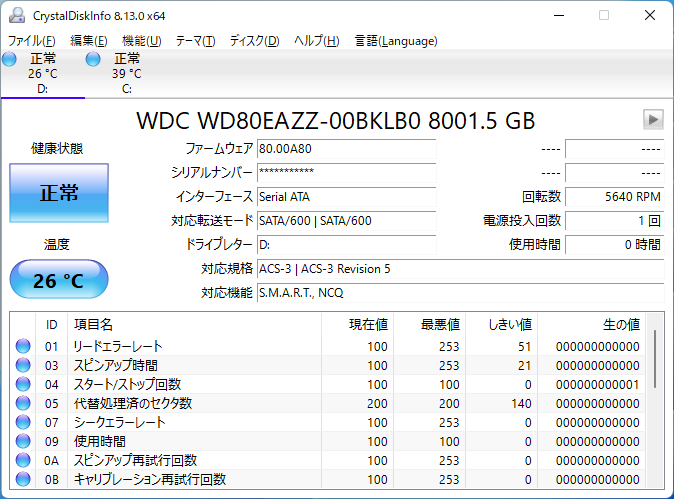Select the シークエラーレート row name
Viewport: 674px width, 499px height.
pos(119,422)
